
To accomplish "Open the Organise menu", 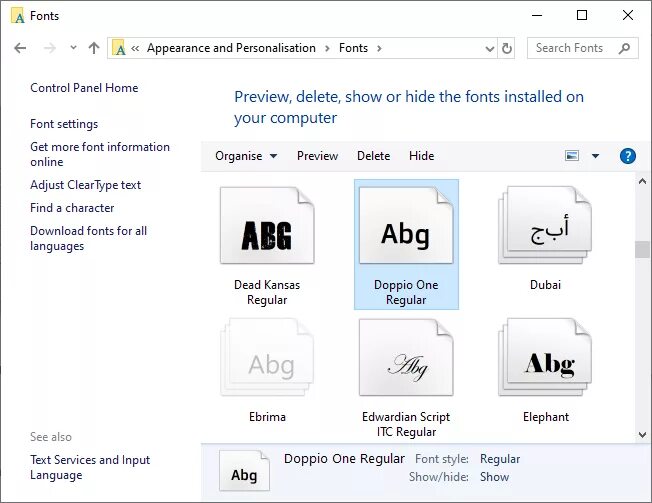I will [x=246, y=156].
